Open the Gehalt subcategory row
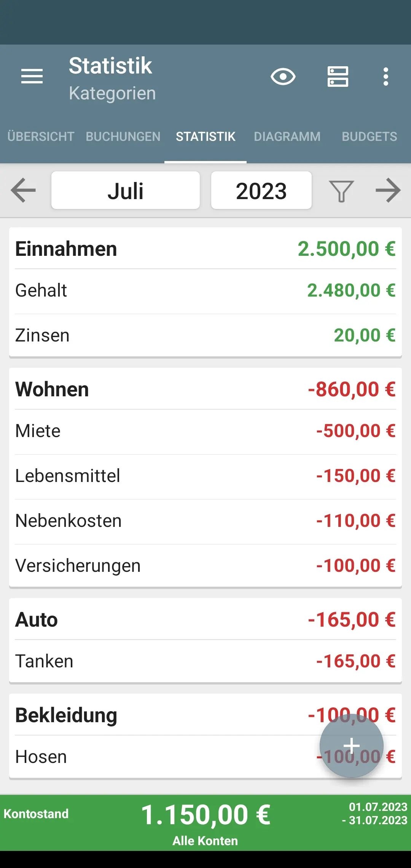The width and height of the screenshot is (411, 868). pyautogui.click(x=205, y=290)
